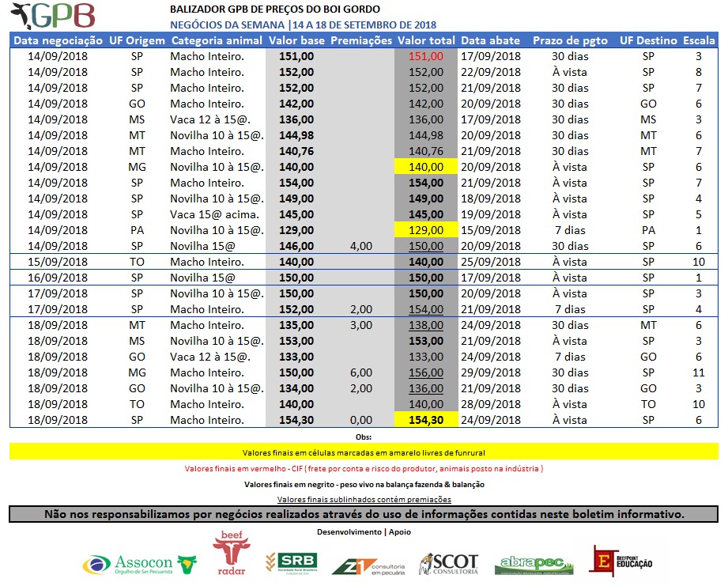The image size is (728, 586).
Task: Click the 'Vaca 15@ acima.' category cell
Action: (214, 214)
